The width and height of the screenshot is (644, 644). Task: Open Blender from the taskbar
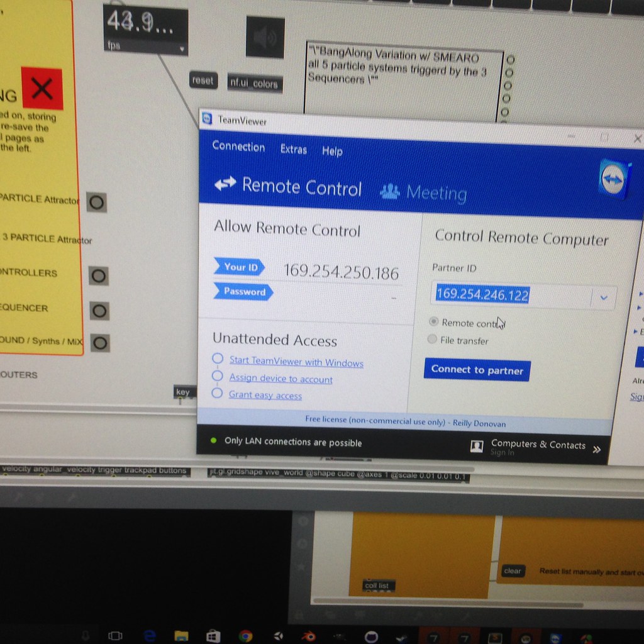(x=309, y=636)
